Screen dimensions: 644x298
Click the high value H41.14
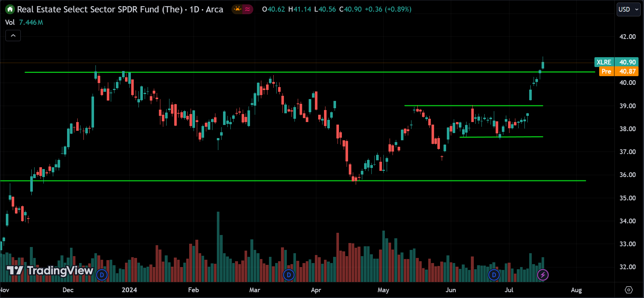click(x=300, y=9)
